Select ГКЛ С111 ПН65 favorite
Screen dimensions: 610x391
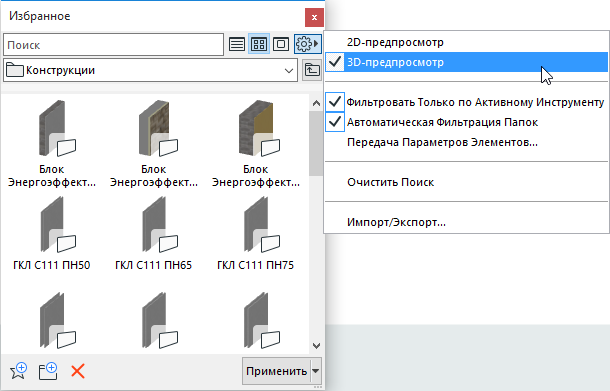154,233
